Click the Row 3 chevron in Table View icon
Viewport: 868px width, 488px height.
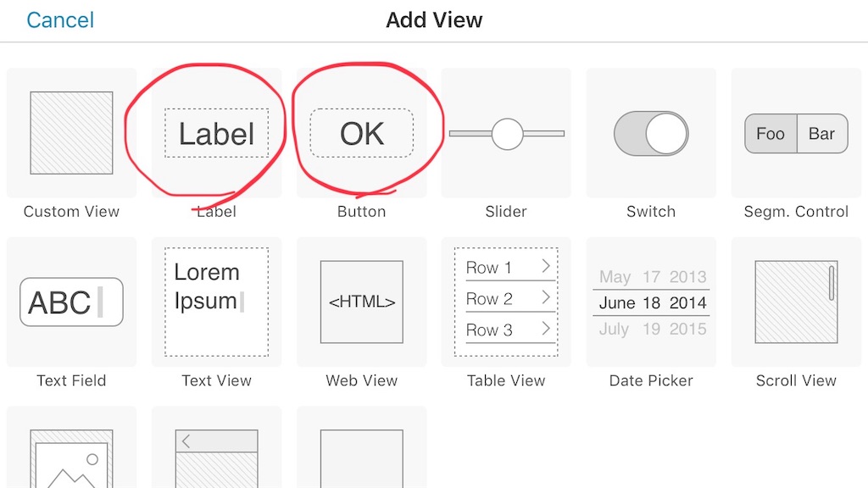[x=546, y=329]
